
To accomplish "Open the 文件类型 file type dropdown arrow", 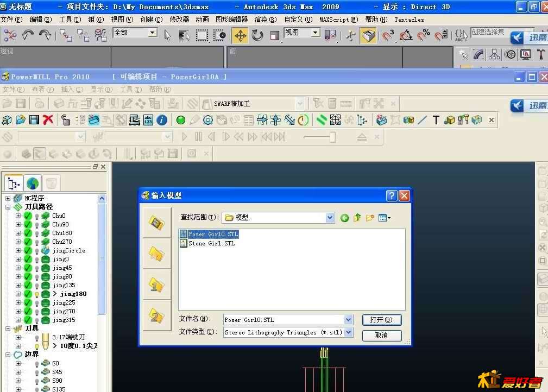I will click(348, 332).
